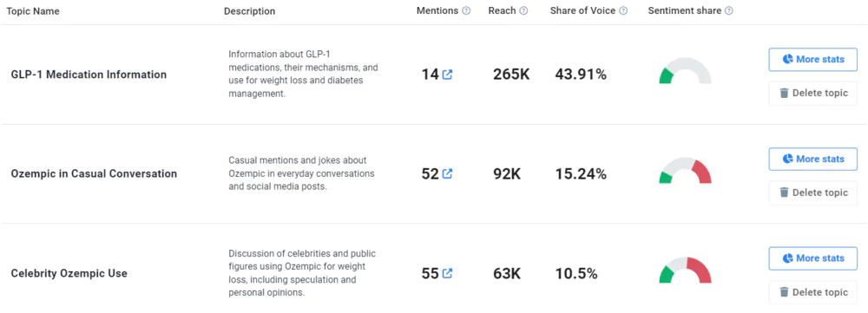Open external link icon beside 52 mentions
Viewport: 868px width, 313px height.
pyautogui.click(x=447, y=173)
